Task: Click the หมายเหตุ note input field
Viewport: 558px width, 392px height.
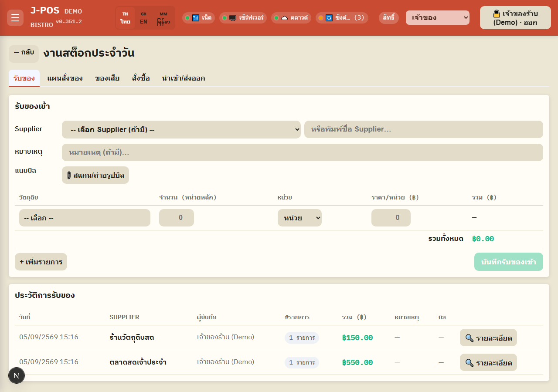Action: point(303,152)
